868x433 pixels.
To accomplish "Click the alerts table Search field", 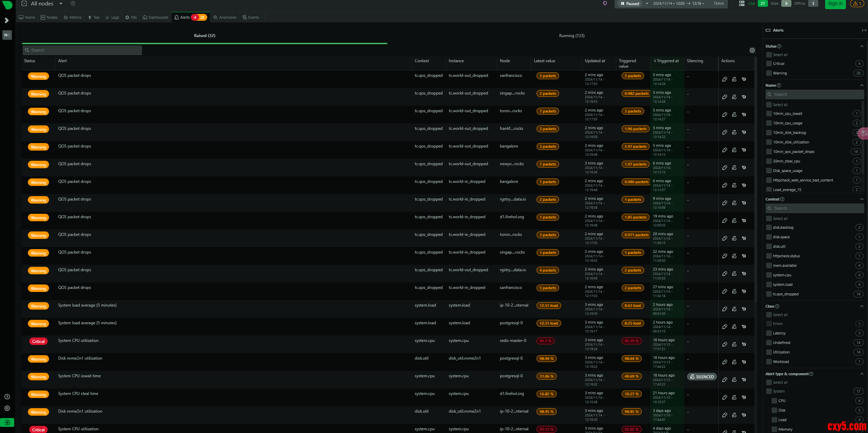I will (x=82, y=50).
